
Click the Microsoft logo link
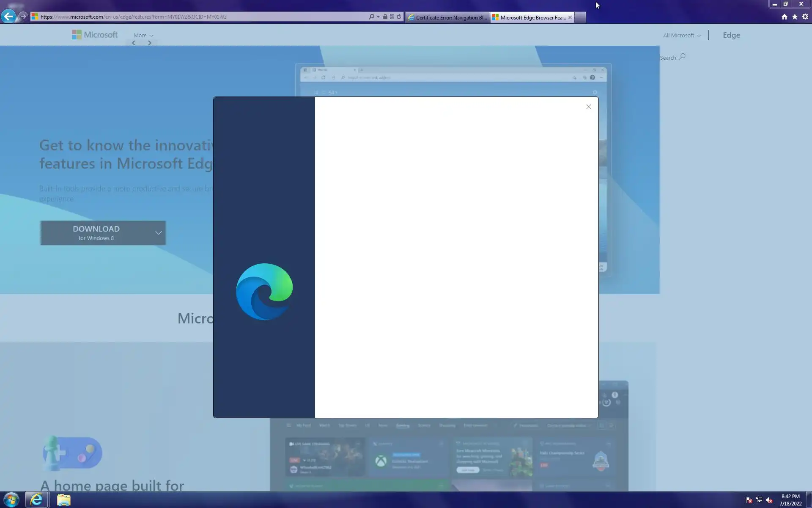tap(95, 35)
